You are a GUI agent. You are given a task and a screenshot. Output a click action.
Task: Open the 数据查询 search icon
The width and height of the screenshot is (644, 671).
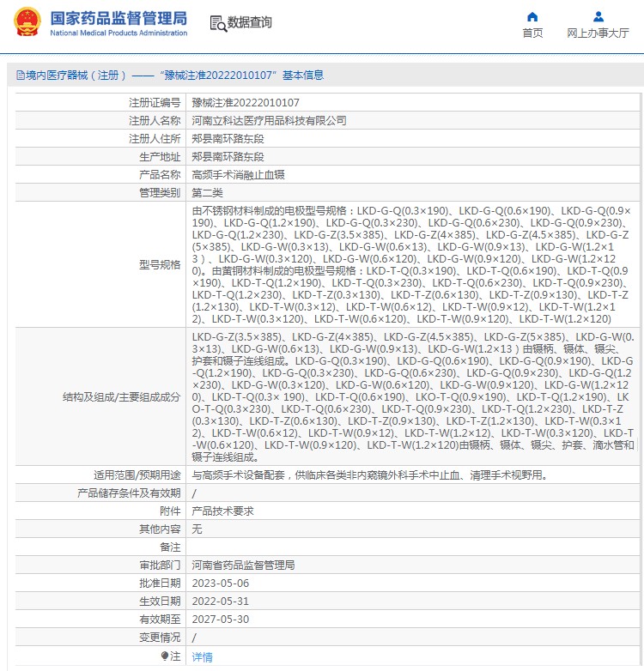click(218, 23)
